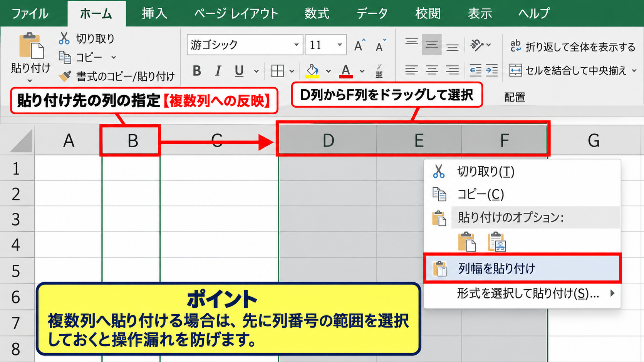
Task: Toggle Bold formatting
Action: (x=197, y=71)
